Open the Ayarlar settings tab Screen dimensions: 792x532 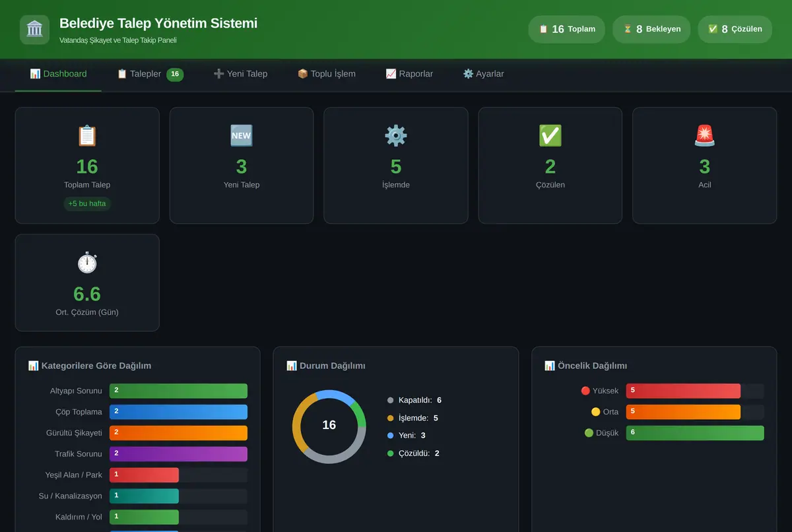click(483, 74)
